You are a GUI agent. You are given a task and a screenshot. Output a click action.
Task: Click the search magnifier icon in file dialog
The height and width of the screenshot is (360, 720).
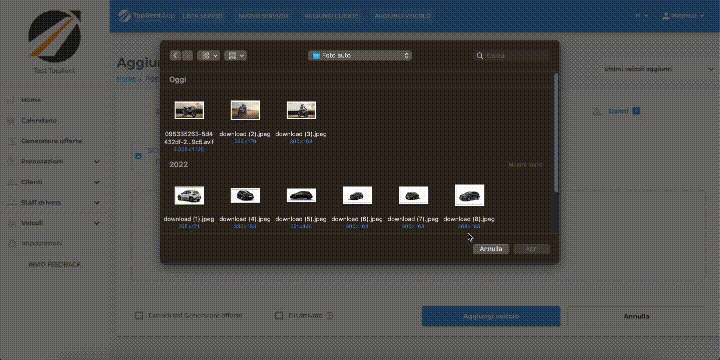(x=480, y=56)
